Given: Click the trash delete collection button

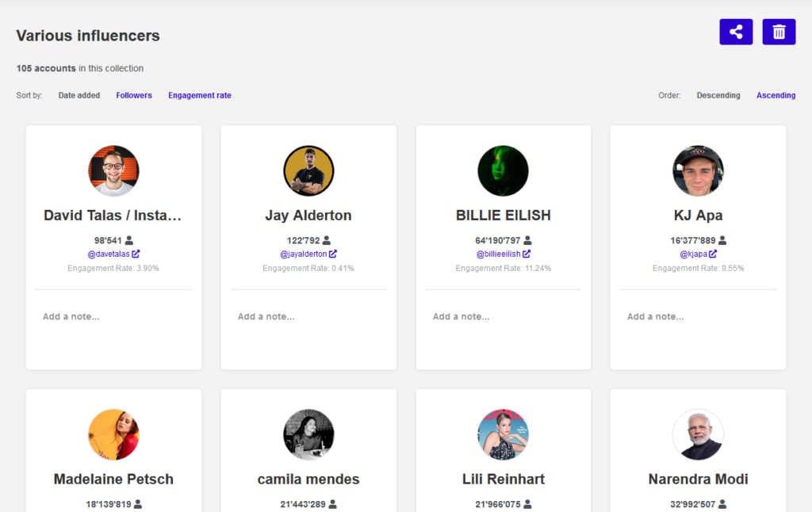Looking at the screenshot, I should 779,32.
